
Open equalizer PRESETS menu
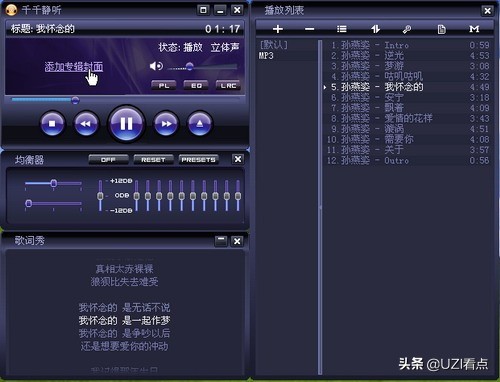198,160
